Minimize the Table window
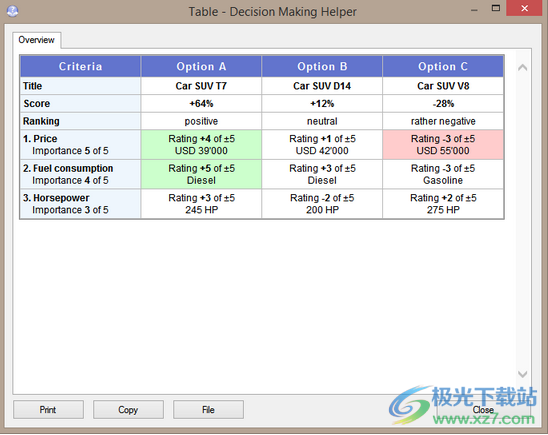548x435 pixels. point(474,10)
